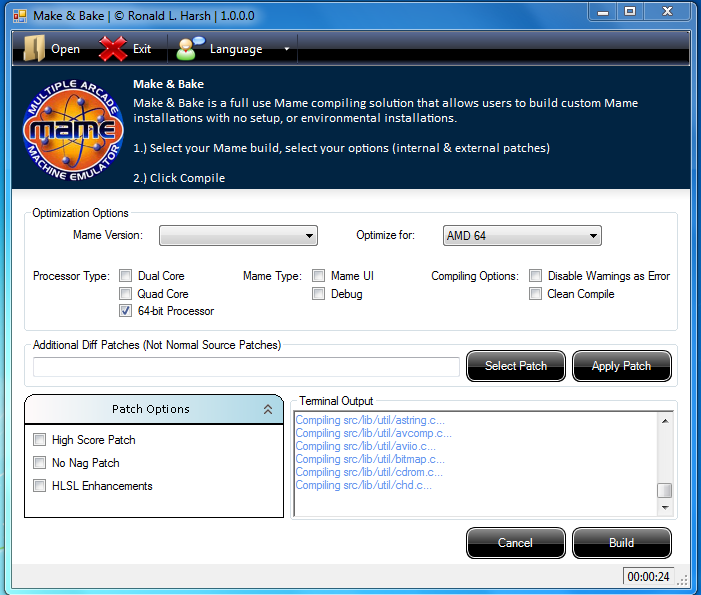
Task: Click the app icon in title bar
Action: coord(20,16)
